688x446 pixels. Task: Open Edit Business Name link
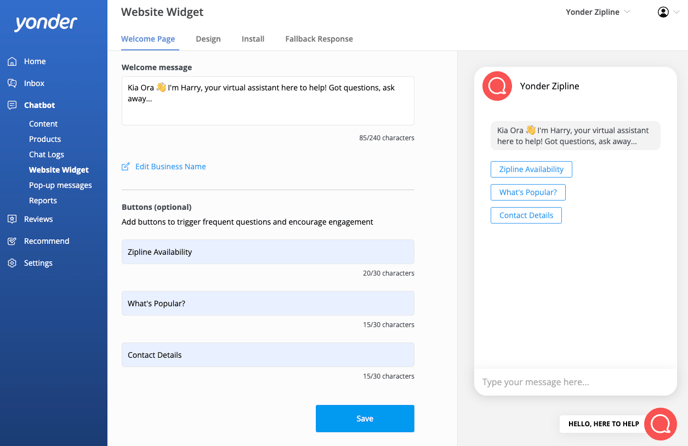[x=170, y=166]
